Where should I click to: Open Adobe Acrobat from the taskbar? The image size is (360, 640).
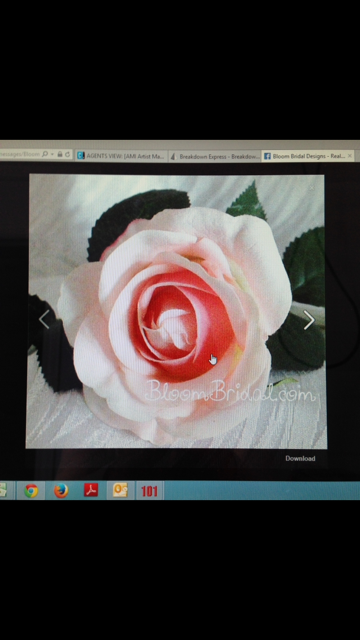coord(91,490)
